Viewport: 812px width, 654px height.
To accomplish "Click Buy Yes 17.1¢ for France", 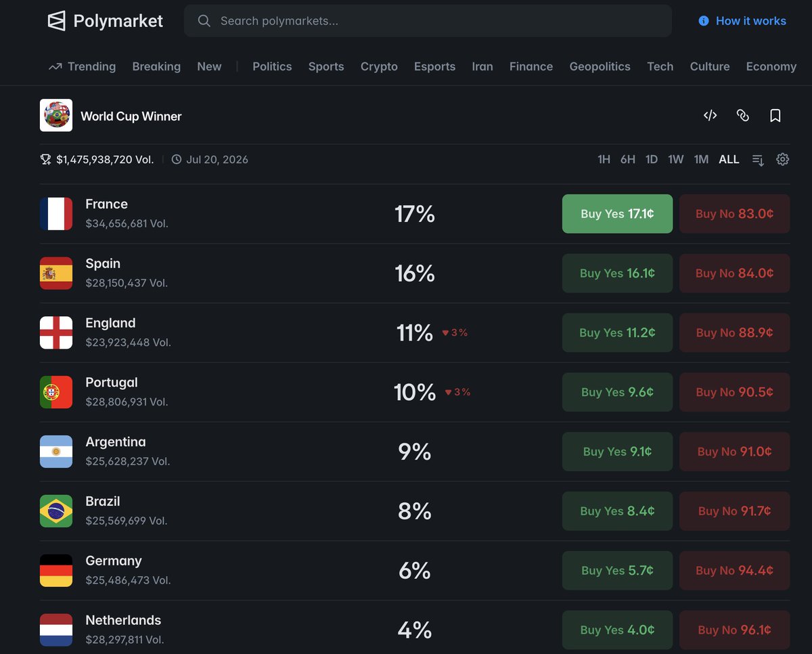I will pos(617,214).
